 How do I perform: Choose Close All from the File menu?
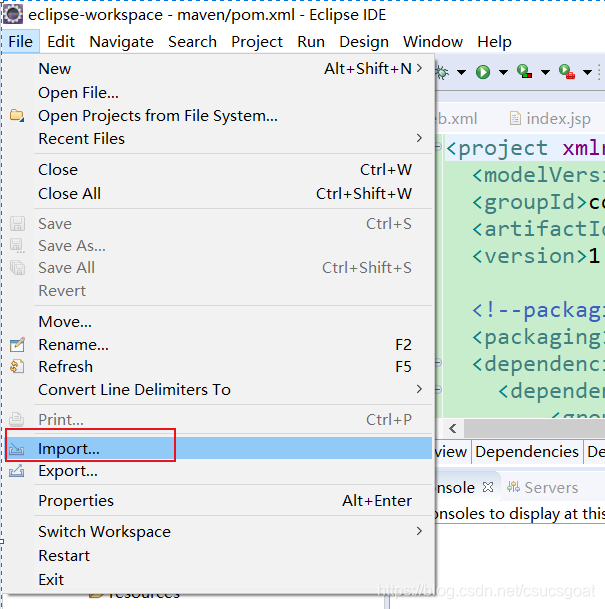tap(219, 193)
